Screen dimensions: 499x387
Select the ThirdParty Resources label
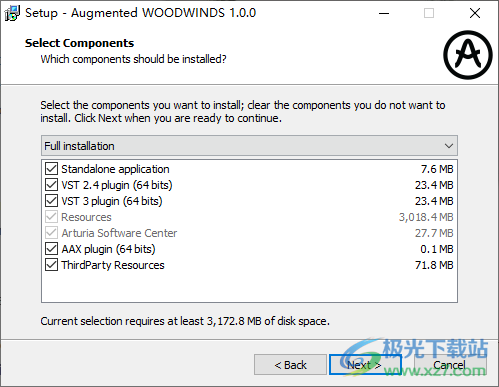pos(113,265)
